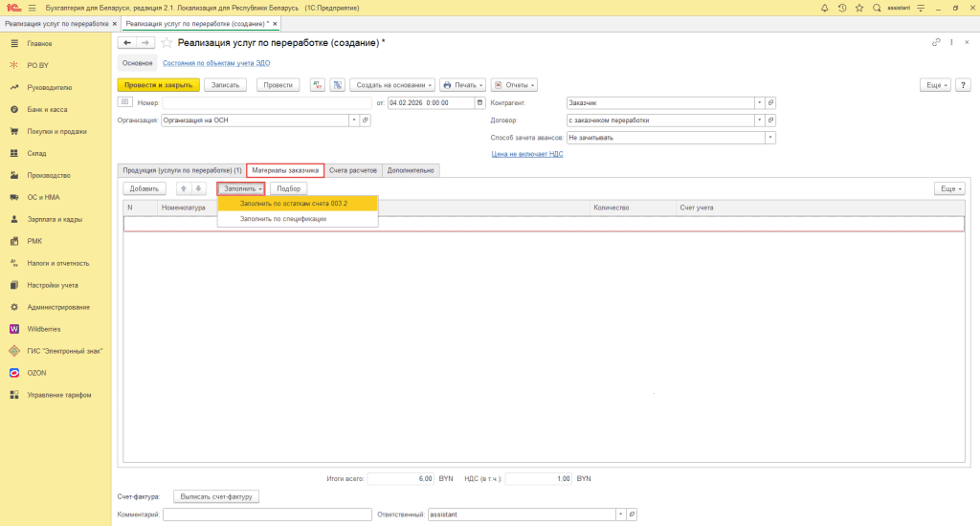Click the favorites star in title bar
980x526 pixels.
858,8
